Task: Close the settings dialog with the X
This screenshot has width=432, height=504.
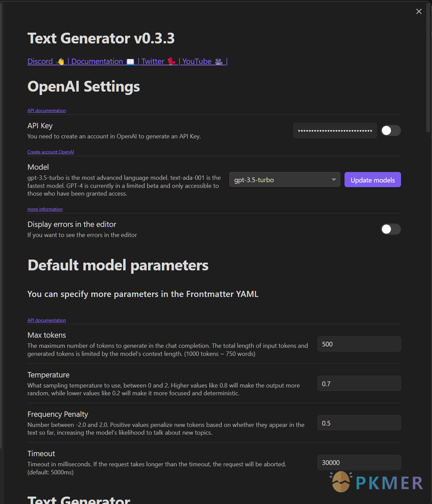Action: [x=419, y=11]
